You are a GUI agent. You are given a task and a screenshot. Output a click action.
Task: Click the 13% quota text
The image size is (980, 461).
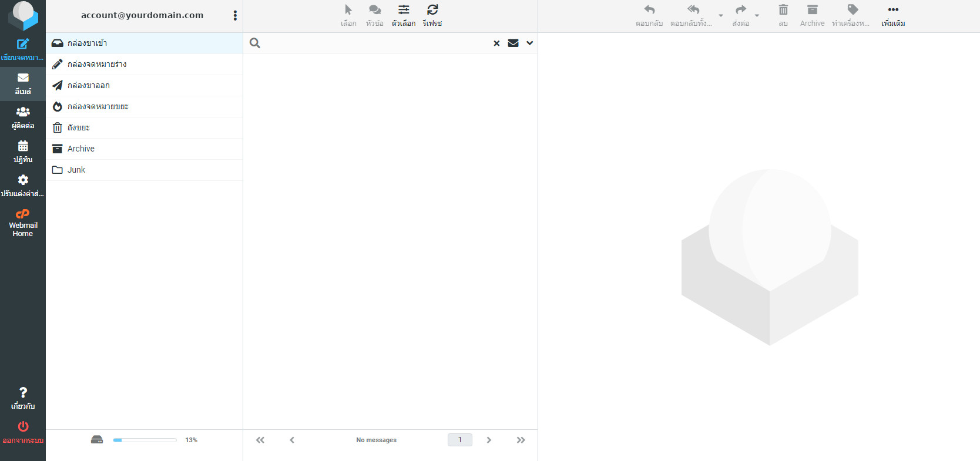(x=192, y=440)
